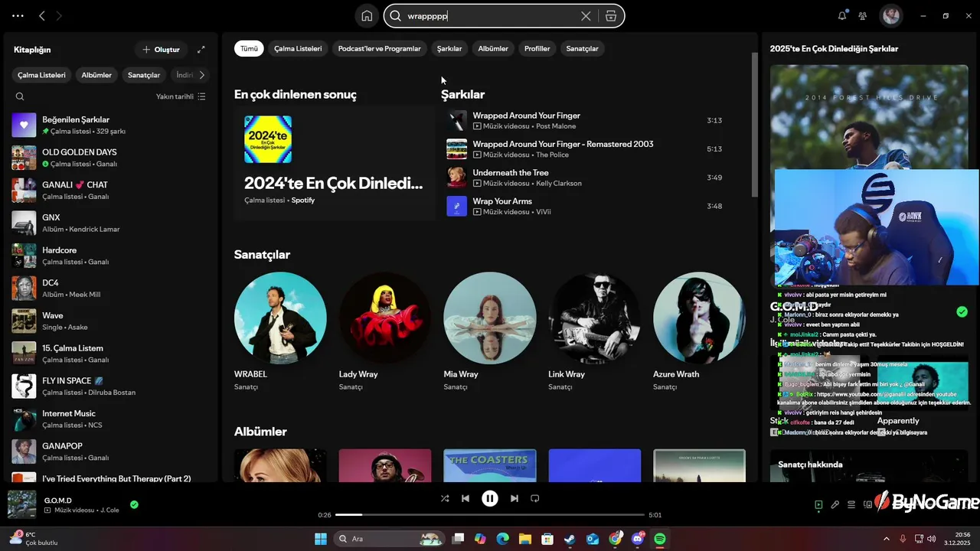
Task: Show more library filters with the chevron
Action: click(x=201, y=75)
